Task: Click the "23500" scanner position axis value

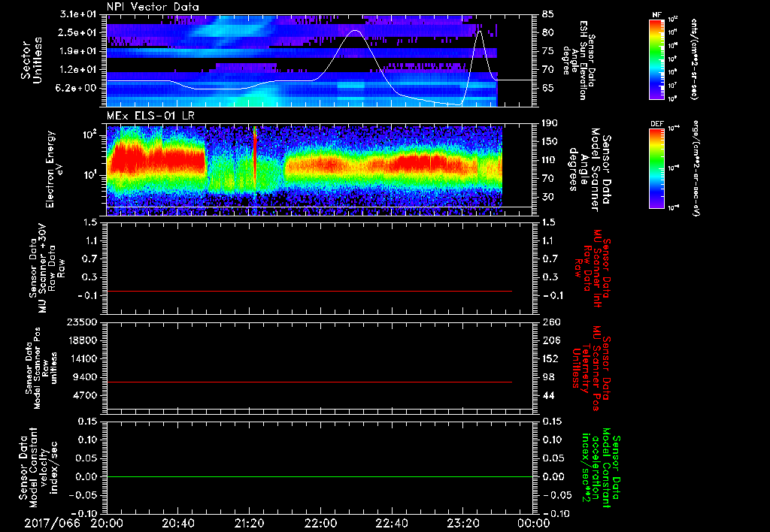Action: coord(83,322)
